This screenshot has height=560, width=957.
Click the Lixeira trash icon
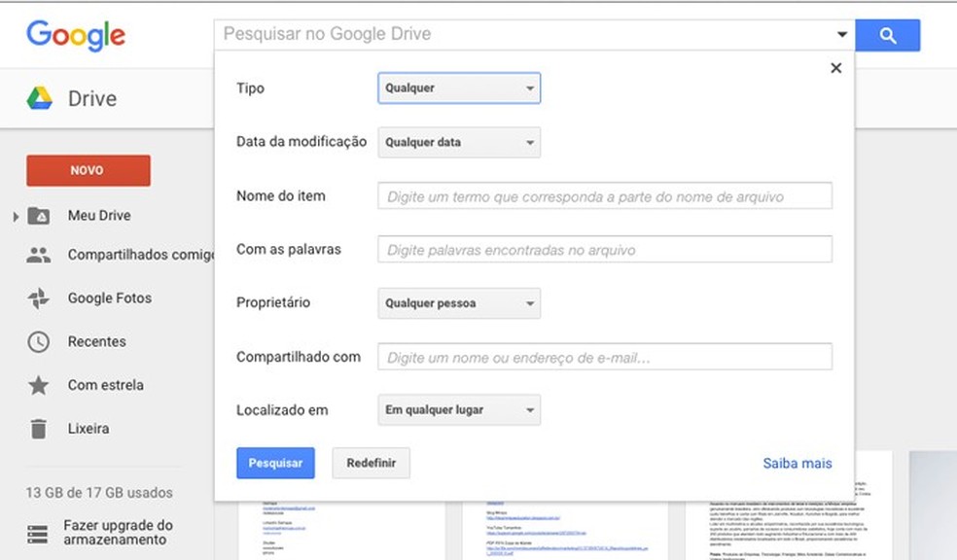[x=39, y=429]
